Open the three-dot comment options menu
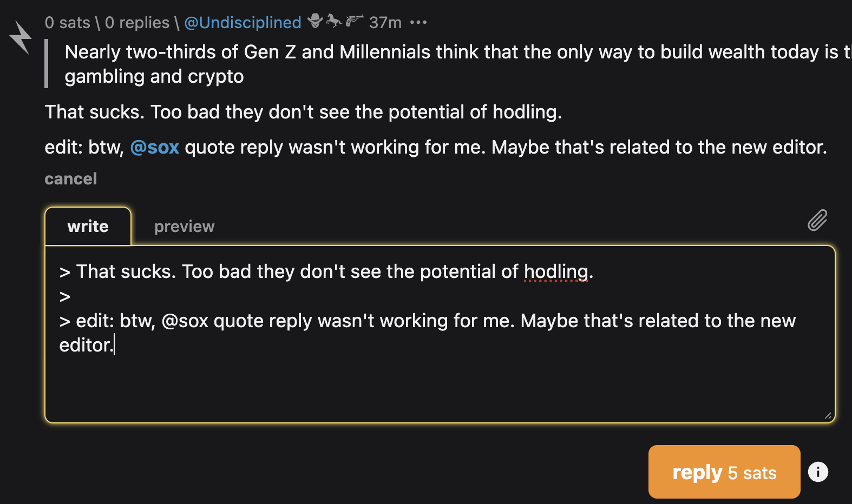The image size is (852, 504). point(418,22)
